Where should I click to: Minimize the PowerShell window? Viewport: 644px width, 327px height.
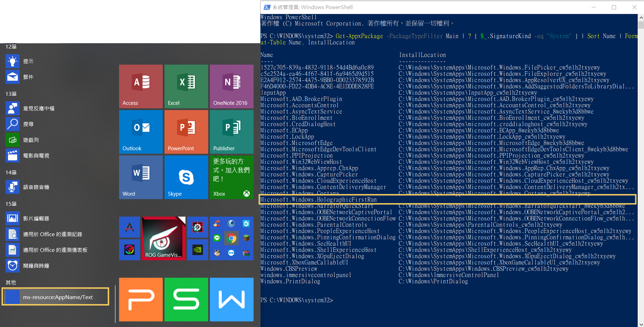click(x=594, y=7)
